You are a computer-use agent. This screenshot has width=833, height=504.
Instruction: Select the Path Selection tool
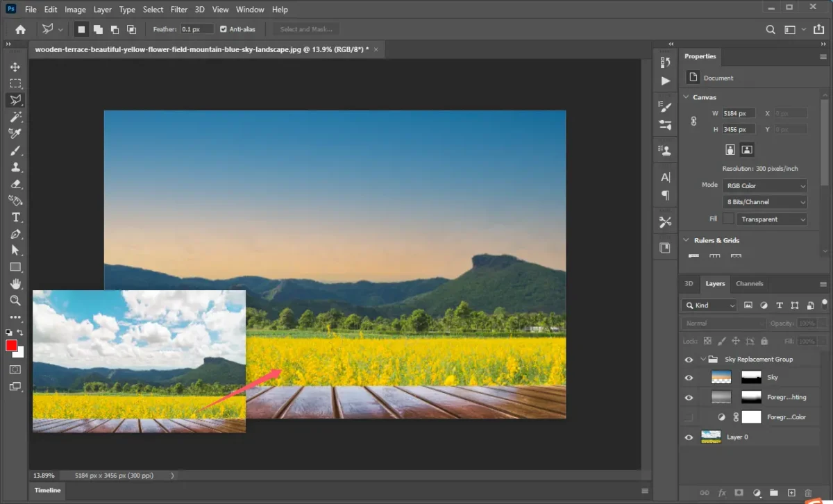pos(15,251)
